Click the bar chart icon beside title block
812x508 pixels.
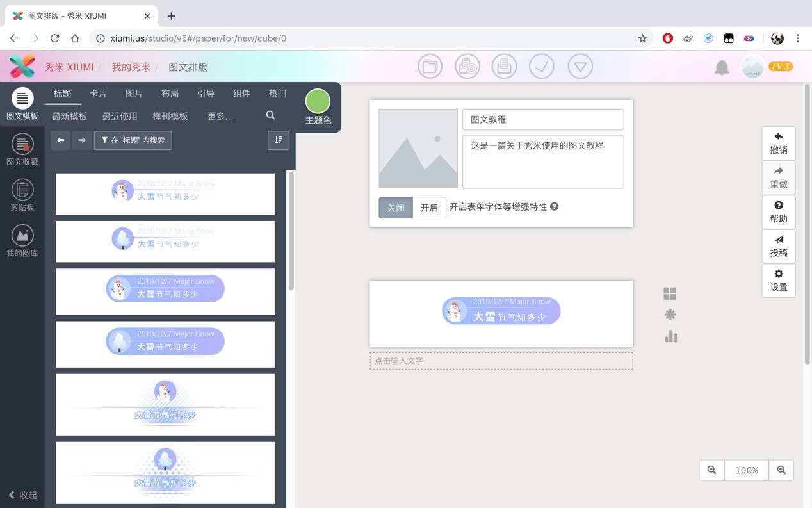tap(670, 336)
